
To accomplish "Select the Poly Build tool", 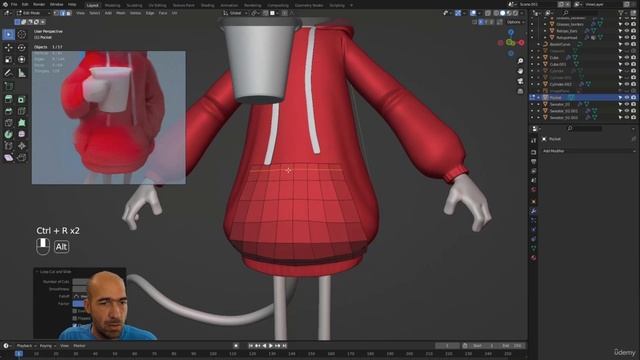I will click(22, 122).
